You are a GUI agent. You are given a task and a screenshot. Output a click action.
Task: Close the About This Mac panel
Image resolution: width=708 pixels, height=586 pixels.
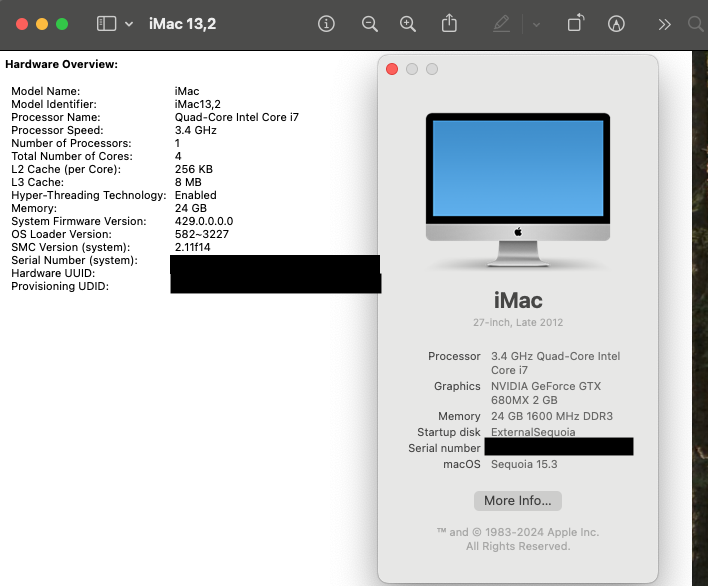pos(392,69)
